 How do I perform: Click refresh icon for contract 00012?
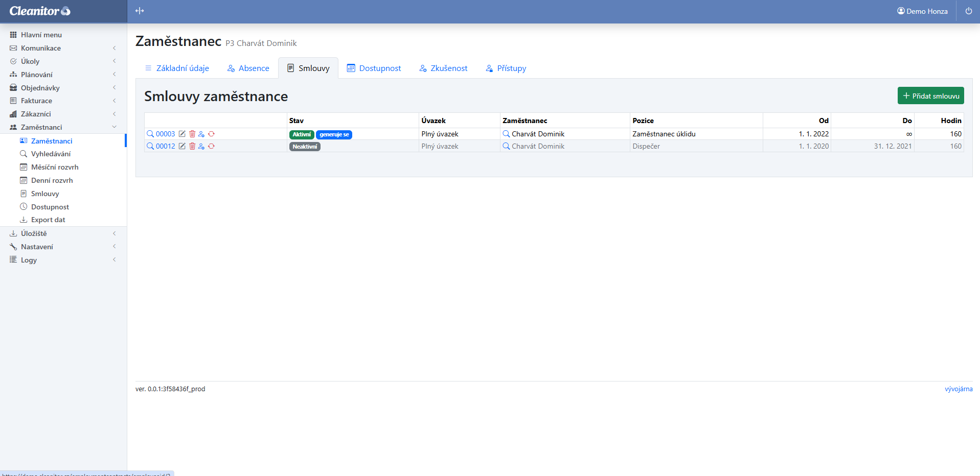click(211, 146)
